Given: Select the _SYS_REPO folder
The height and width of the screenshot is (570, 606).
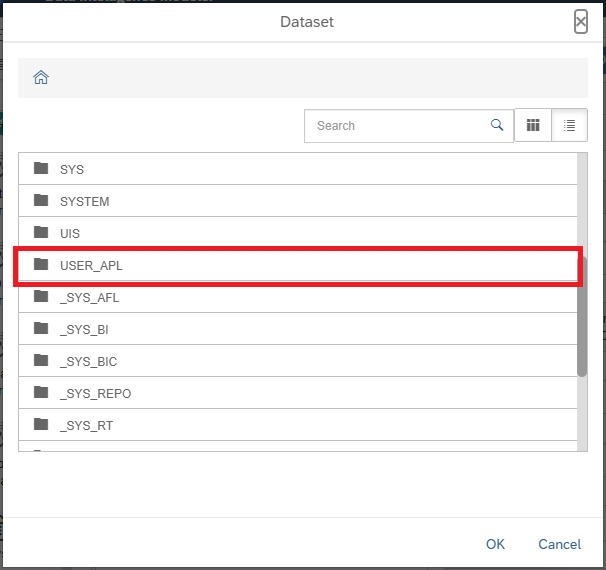Looking at the screenshot, I should point(95,394).
